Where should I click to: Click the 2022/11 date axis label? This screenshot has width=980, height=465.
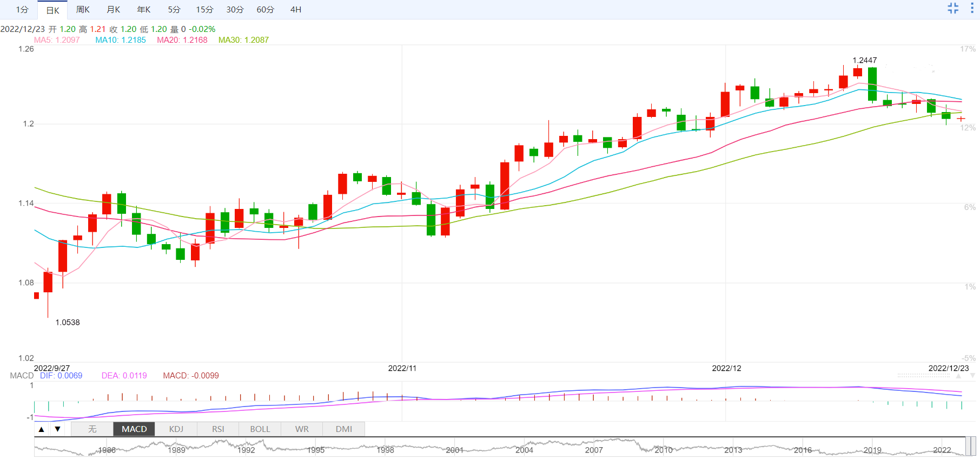(402, 368)
